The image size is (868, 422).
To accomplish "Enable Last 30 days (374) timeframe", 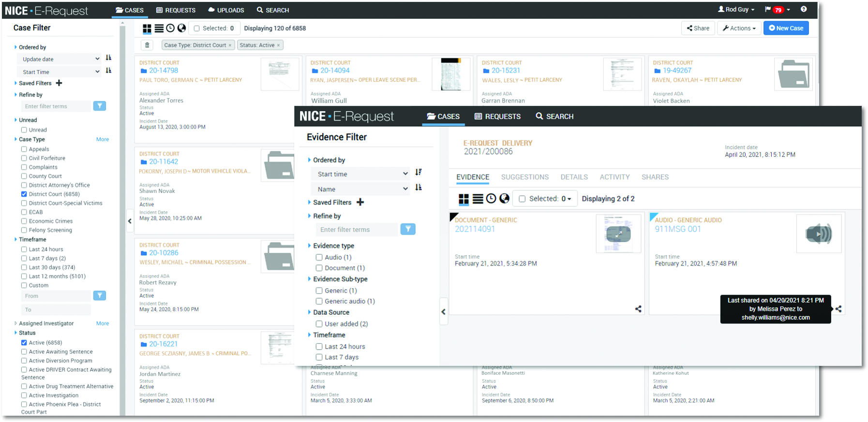I will pos(24,267).
